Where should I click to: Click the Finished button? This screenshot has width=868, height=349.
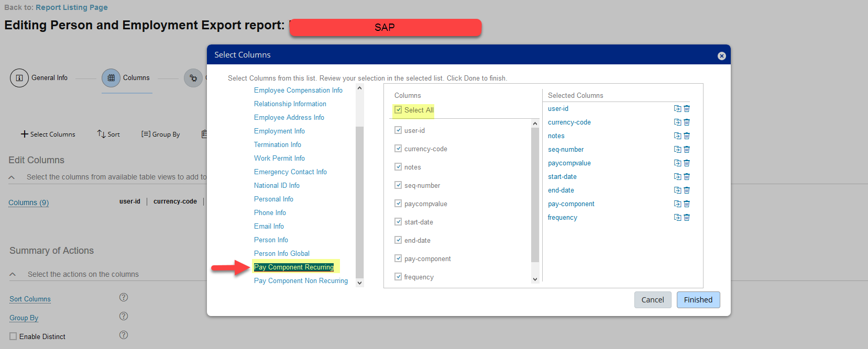point(698,300)
